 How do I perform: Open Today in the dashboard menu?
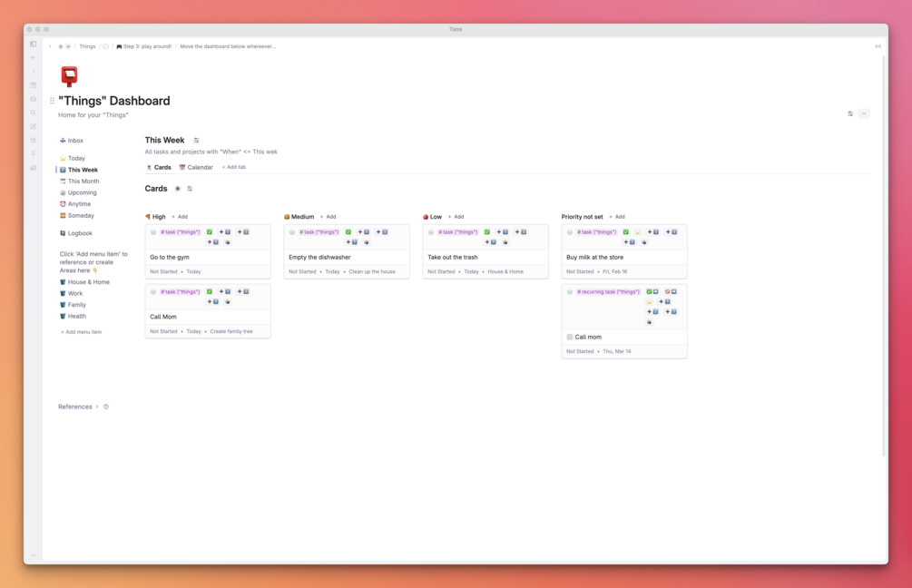tap(72, 158)
